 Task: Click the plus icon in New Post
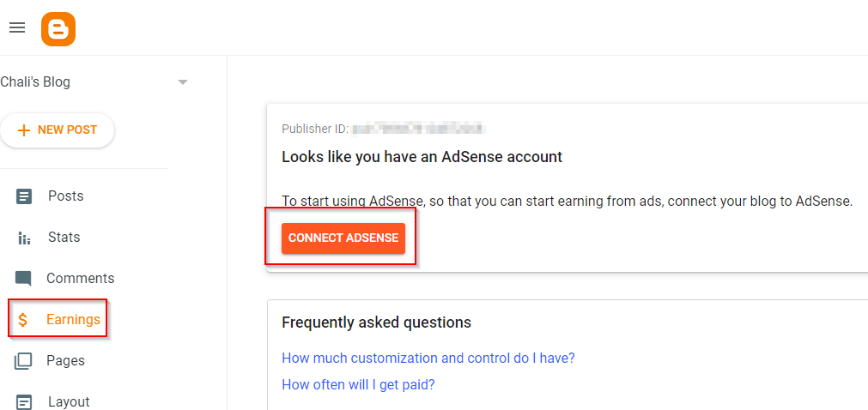coord(23,130)
